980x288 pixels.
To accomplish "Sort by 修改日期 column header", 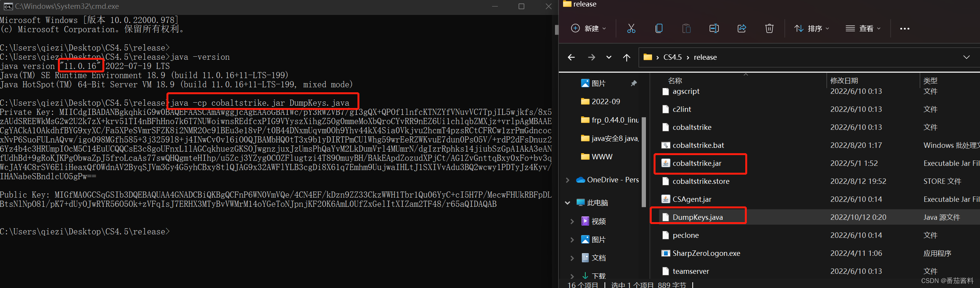I will click(844, 80).
